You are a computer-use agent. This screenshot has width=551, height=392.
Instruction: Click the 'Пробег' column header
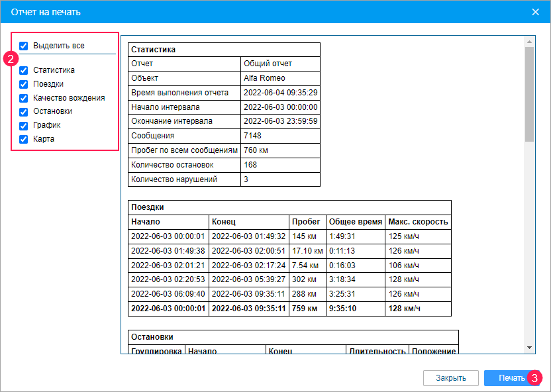pyautogui.click(x=307, y=222)
